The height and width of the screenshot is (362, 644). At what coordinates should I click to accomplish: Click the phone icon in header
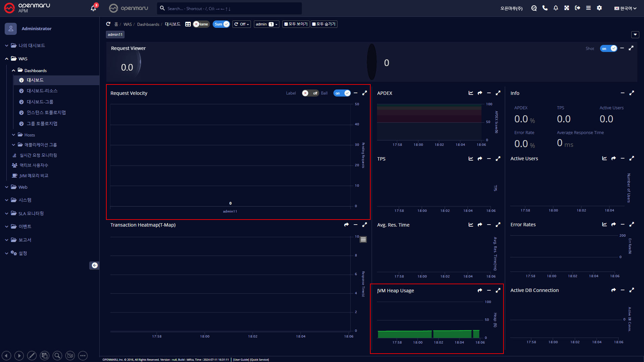click(x=545, y=8)
